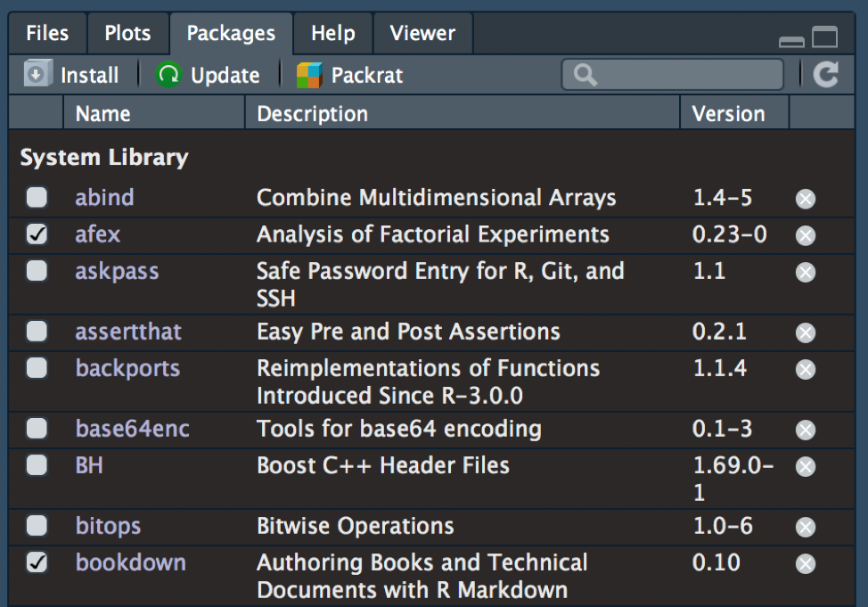Viewport: 868px width, 607px height.
Task: Remove the afex package
Action: coord(806,235)
